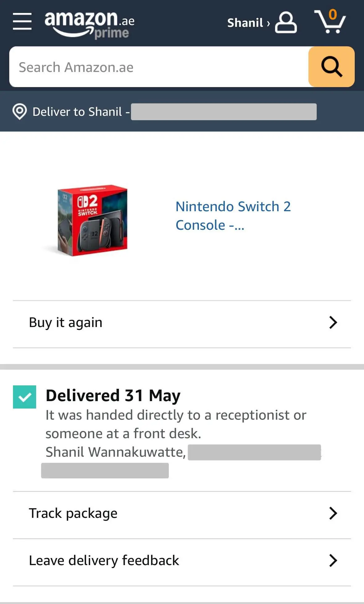View the shopping cart
364x604 pixels.
(x=330, y=22)
